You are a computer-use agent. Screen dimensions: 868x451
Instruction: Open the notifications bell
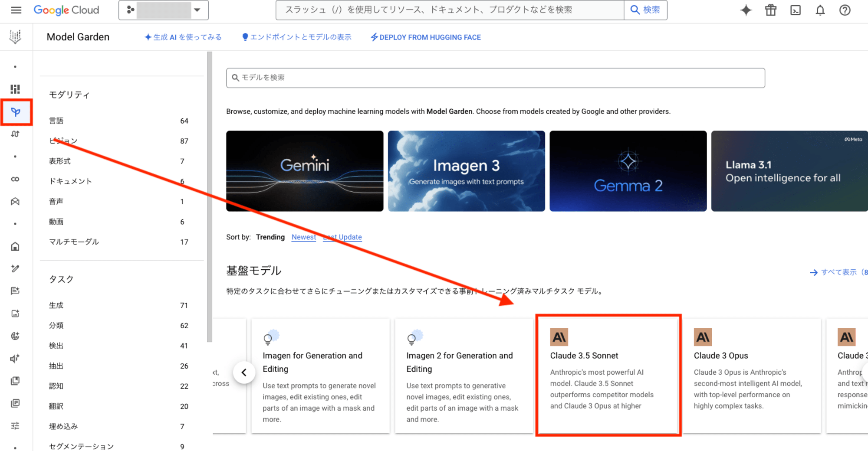(x=820, y=10)
